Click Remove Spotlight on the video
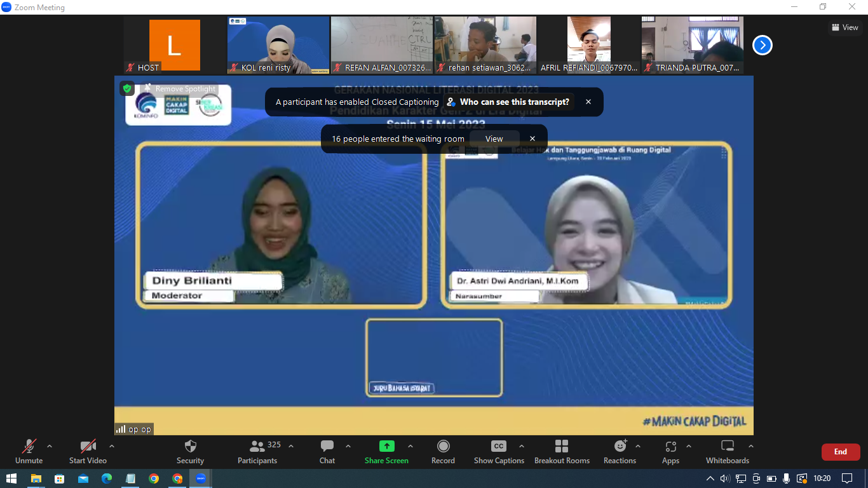The image size is (868, 488). pos(180,89)
